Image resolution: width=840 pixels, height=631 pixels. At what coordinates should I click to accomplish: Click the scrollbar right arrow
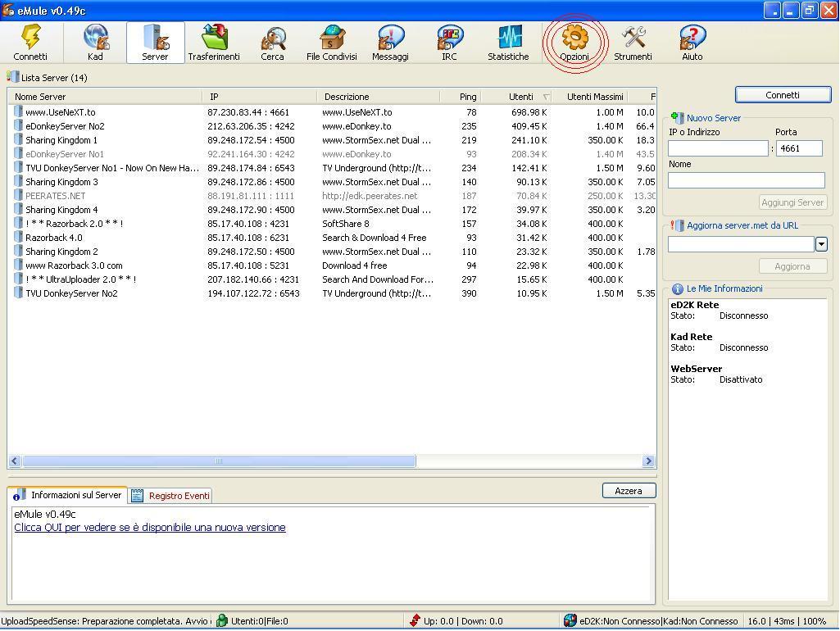point(649,461)
